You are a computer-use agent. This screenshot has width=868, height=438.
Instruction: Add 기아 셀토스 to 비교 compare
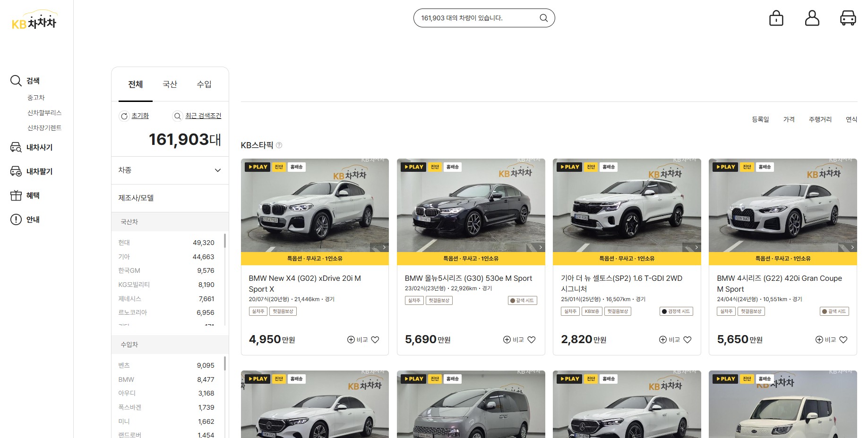click(x=670, y=340)
